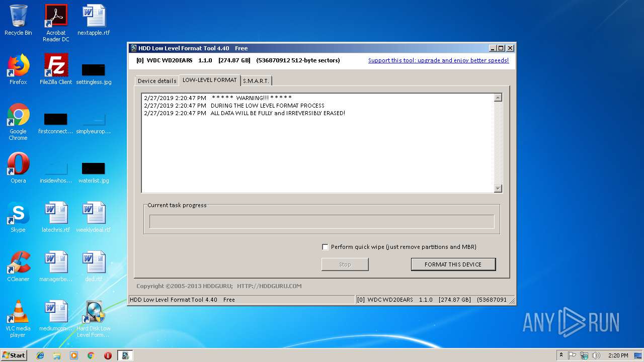Image resolution: width=644 pixels, height=362 pixels.
Task: Click the status bar device info
Action: 435,300
